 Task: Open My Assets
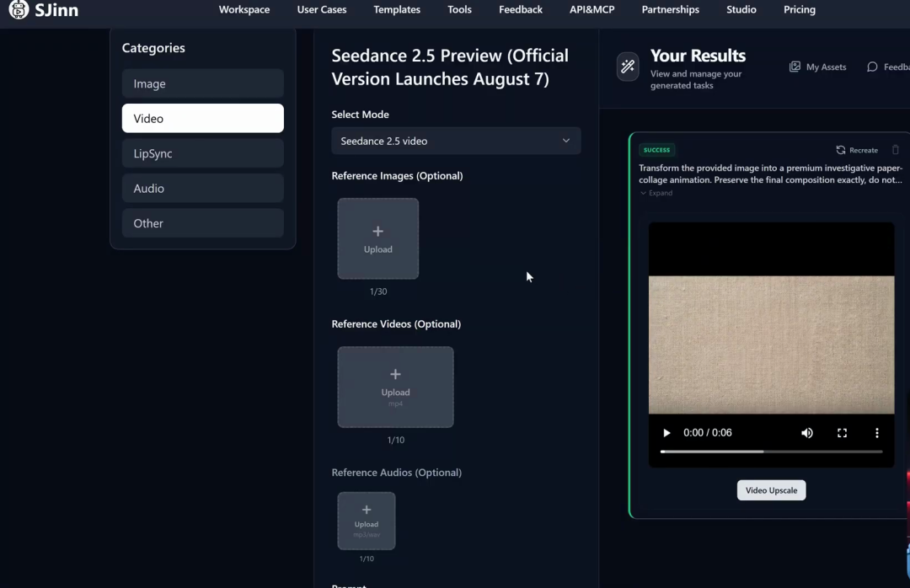tap(817, 67)
